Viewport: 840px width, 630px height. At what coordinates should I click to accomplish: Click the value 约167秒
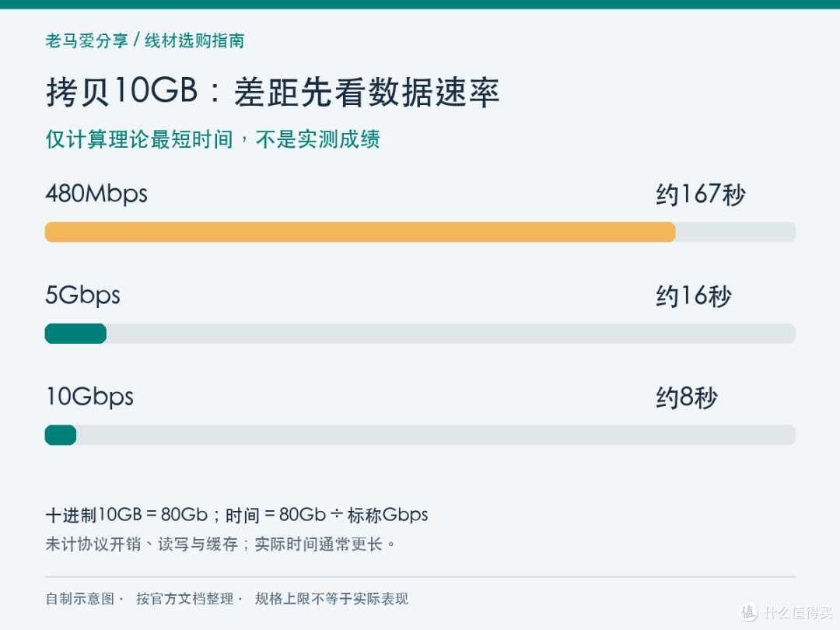click(701, 194)
